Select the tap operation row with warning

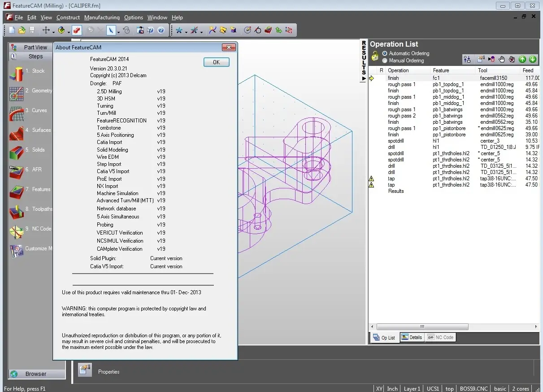click(391, 179)
